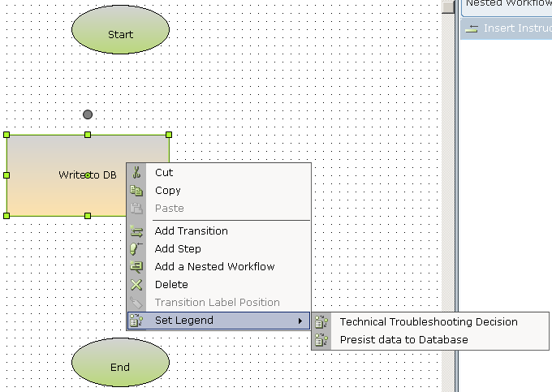This screenshot has height=392, width=552.
Task: Click the Technical Troubleshooting Decision legend icon
Action: pyautogui.click(x=321, y=322)
